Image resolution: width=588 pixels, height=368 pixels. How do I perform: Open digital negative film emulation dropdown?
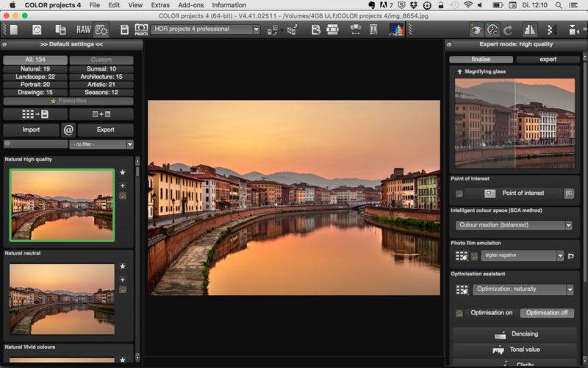coord(522,255)
